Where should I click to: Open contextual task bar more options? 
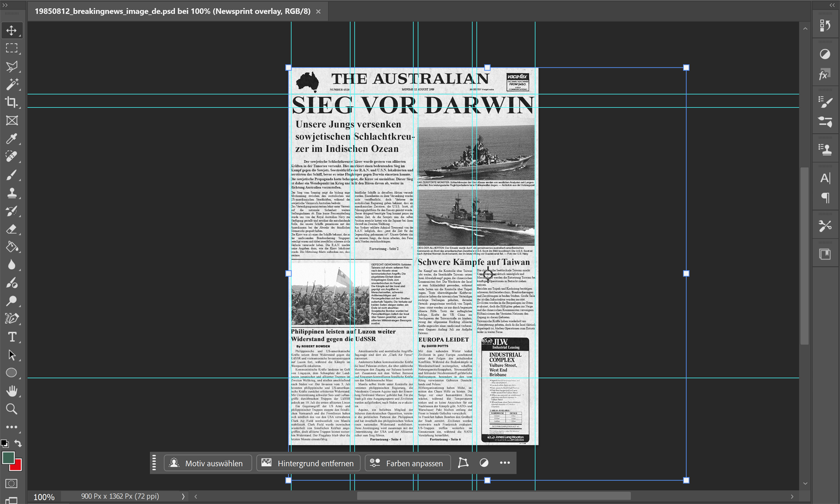(505, 463)
